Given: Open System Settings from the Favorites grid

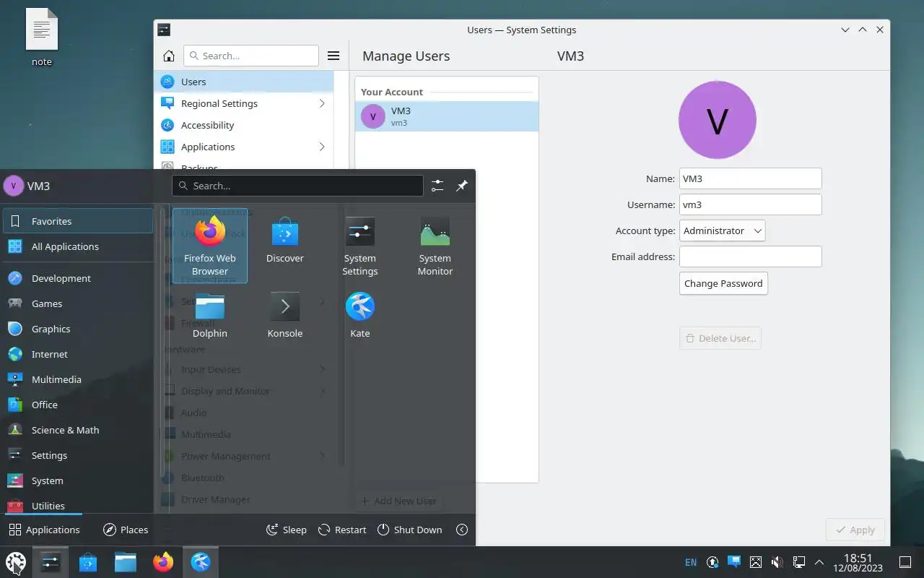Looking at the screenshot, I should 360,246.
